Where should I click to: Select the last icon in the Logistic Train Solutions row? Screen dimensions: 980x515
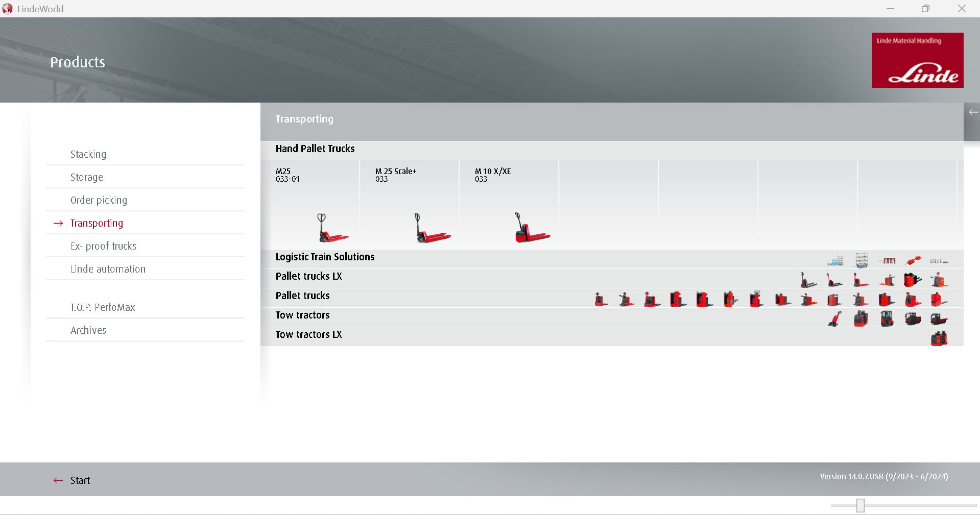tap(939, 261)
